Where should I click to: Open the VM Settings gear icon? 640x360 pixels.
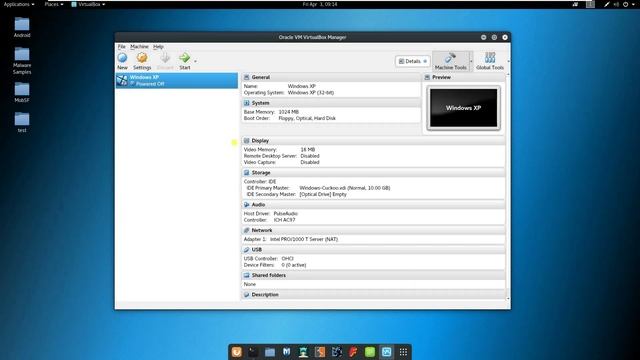tap(142, 58)
